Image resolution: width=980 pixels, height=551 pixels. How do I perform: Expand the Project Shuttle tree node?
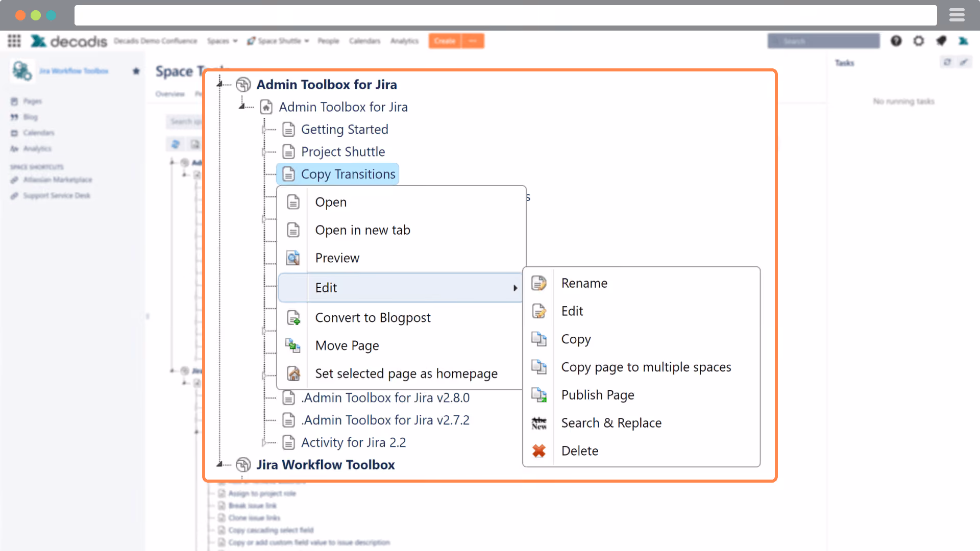(x=264, y=152)
